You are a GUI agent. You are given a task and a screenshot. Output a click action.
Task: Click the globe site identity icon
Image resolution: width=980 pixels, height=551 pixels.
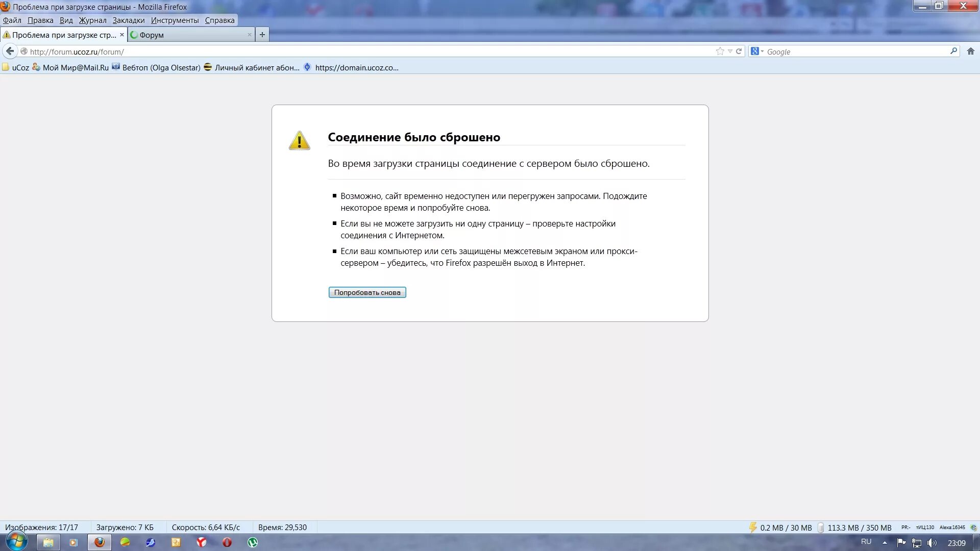[x=23, y=52]
